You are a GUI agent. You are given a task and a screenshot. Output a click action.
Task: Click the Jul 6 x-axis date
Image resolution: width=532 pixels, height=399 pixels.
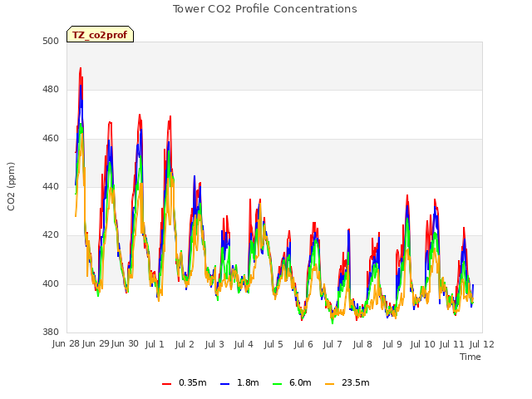coord(303,344)
